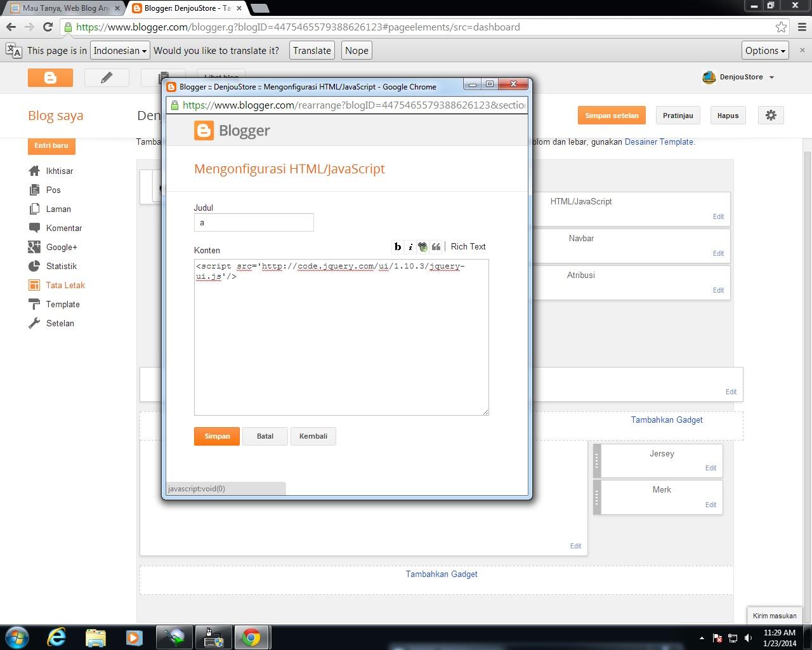Open the translate bar Options dropdown
812x650 pixels.
pos(765,51)
